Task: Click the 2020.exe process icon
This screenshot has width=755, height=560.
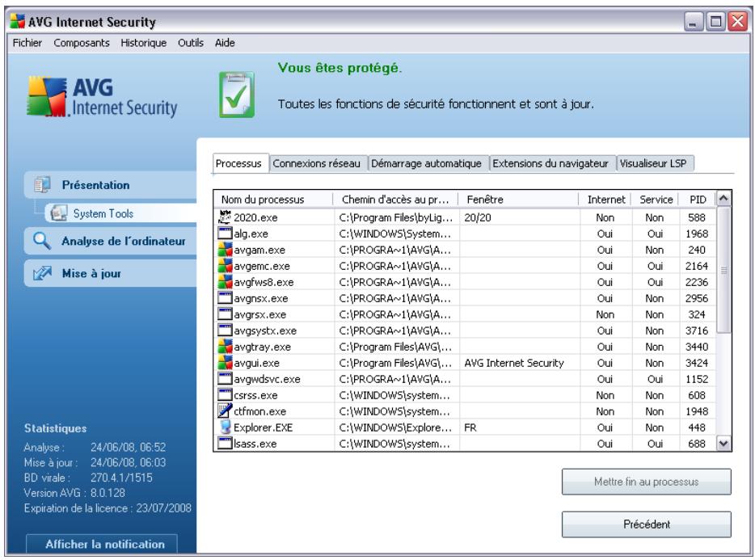Action: pyautogui.click(x=225, y=217)
